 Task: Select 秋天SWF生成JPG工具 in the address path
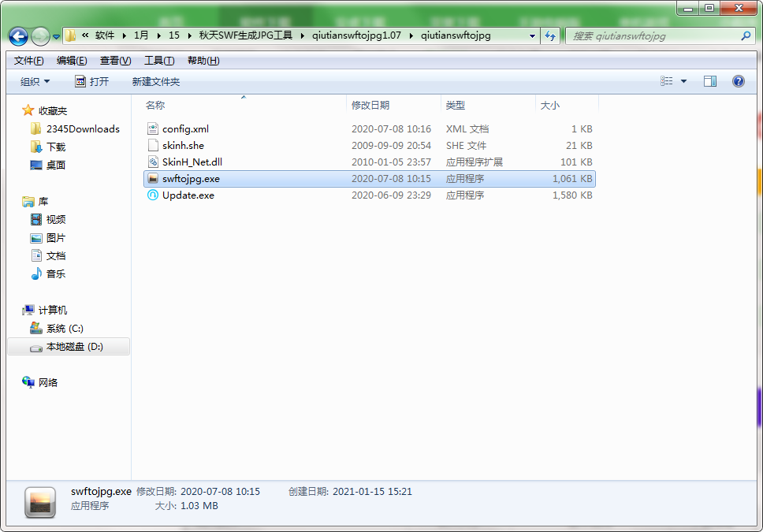[x=245, y=35]
